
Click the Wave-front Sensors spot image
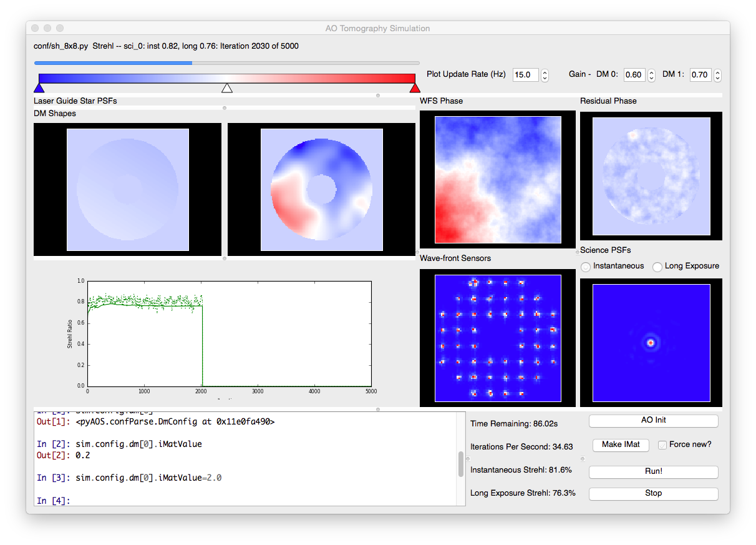(x=498, y=338)
